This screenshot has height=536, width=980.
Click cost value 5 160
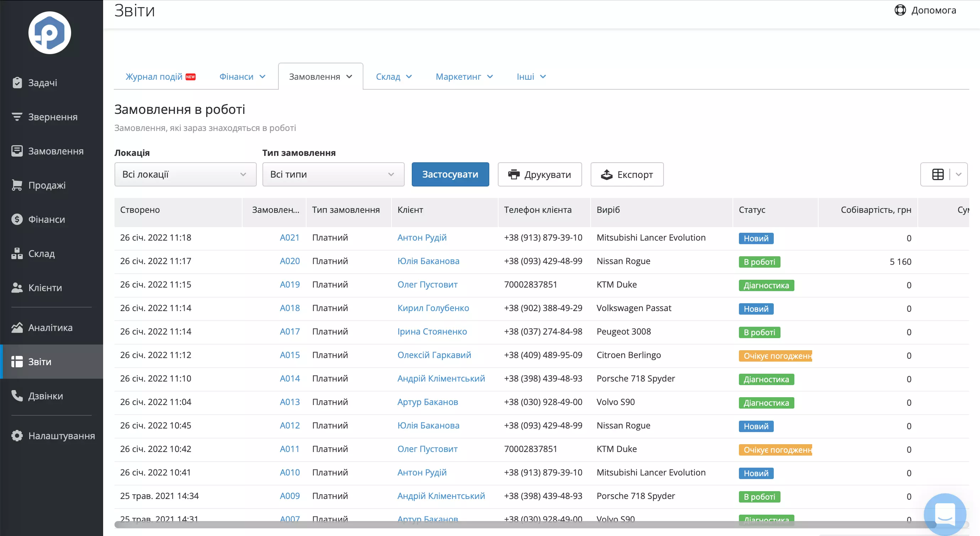click(900, 262)
